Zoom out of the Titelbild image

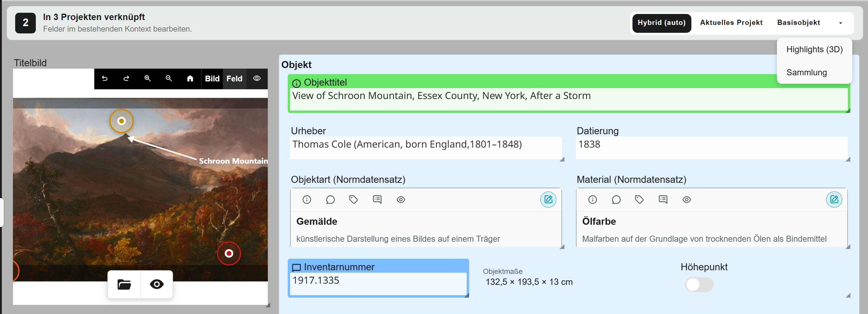169,79
